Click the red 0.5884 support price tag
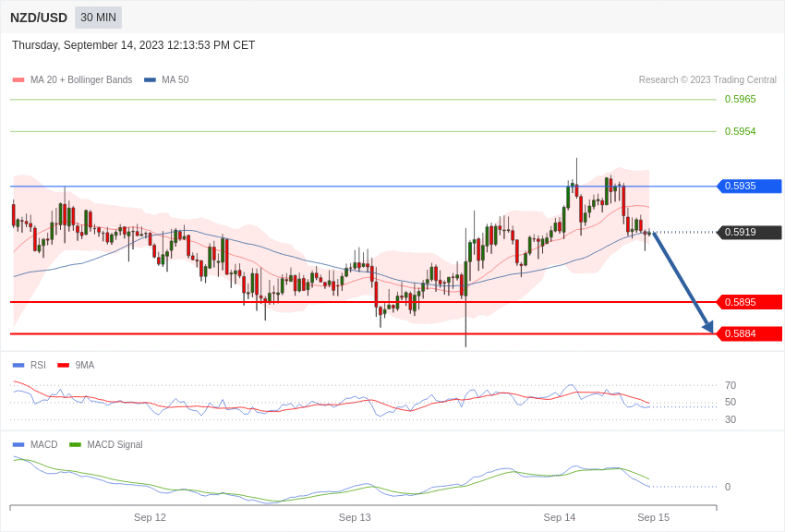 [750, 333]
